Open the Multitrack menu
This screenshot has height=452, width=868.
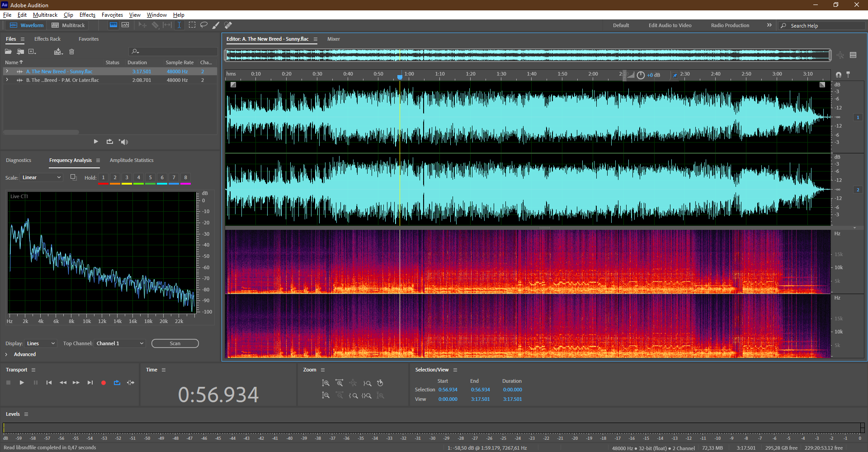(45, 15)
